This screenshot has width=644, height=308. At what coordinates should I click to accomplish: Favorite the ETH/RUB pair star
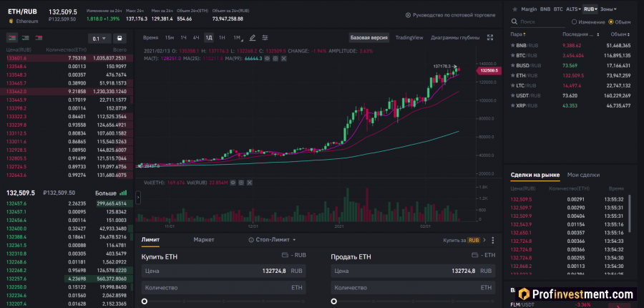pyautogui.click(x=512, y=75)
